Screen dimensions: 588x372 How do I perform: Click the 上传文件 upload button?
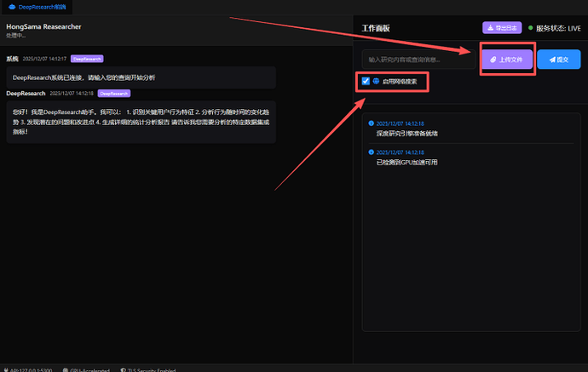pyautogui.click(x=507, y=60)
